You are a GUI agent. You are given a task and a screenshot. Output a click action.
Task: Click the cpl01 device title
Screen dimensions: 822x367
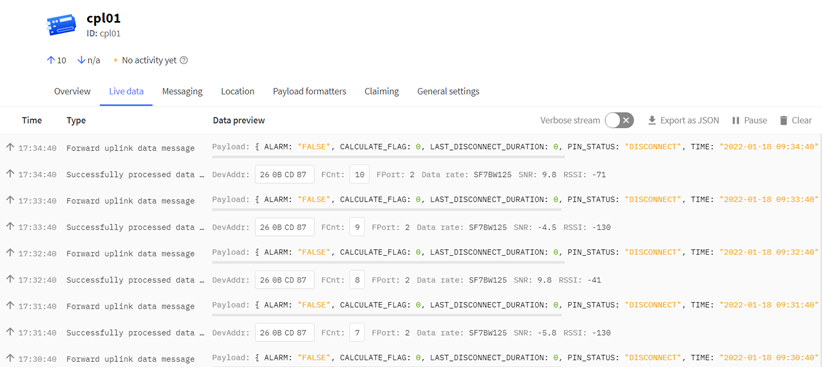coord(104,18)
